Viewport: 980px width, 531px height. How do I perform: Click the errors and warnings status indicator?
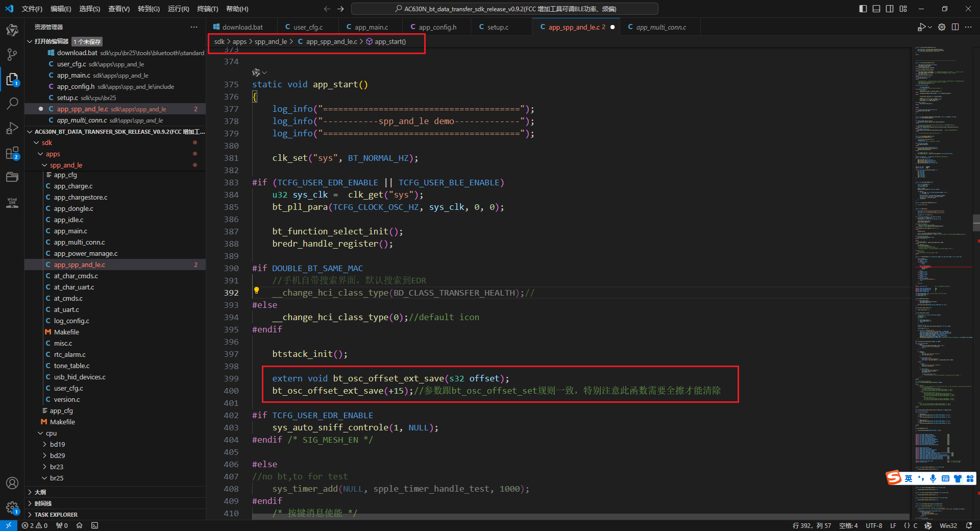(35, 525)
